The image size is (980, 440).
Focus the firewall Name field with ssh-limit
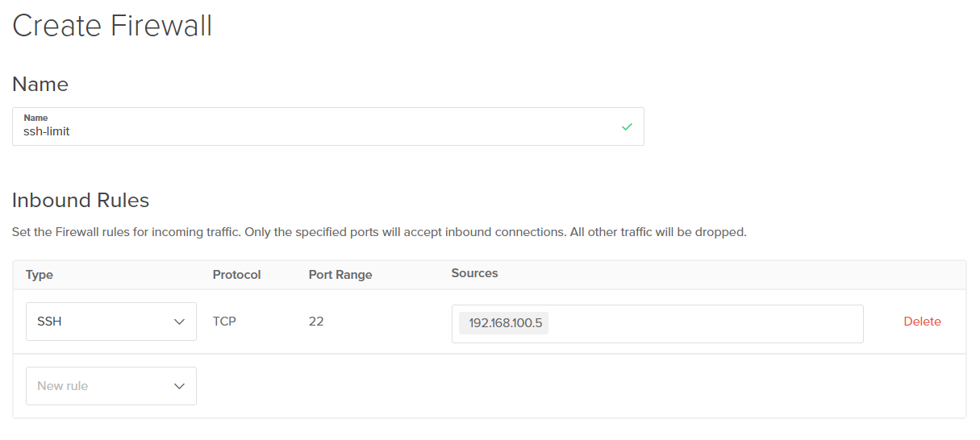(x=323, y=131)
